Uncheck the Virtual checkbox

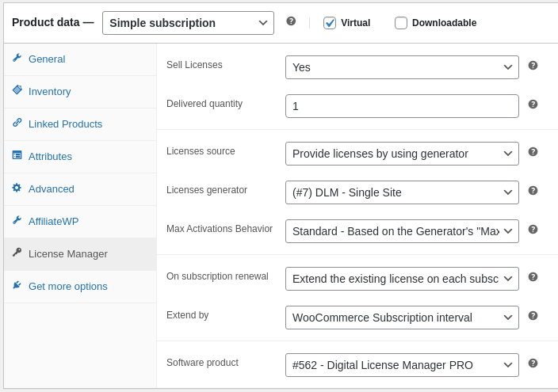click(x=330, y=23)
